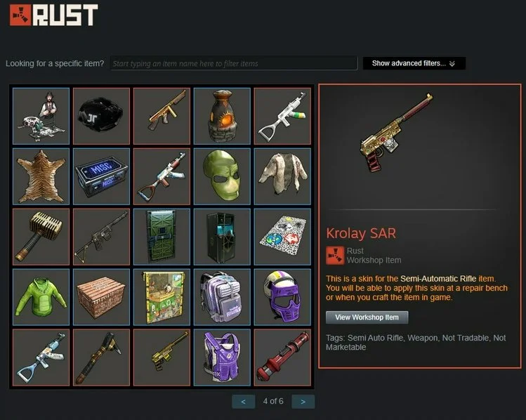Image resolution: width=526 pixels, height=420 pixels.
Task: Select the green alien mask item
Action: point(222,176)
